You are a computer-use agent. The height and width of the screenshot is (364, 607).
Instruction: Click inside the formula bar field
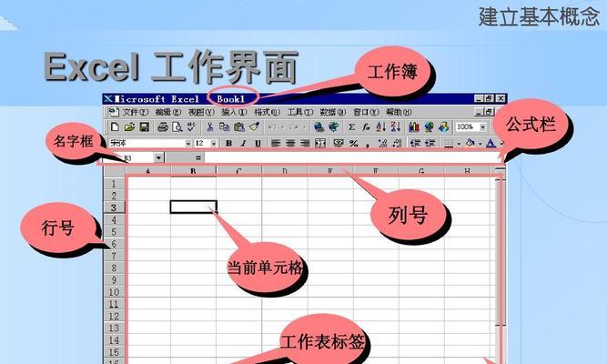pos(352,157)
